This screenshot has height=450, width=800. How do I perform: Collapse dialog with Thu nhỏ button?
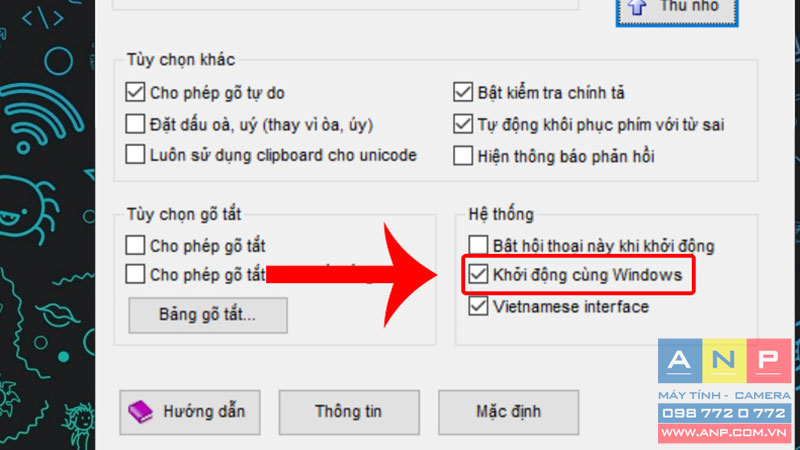[677, 11]
